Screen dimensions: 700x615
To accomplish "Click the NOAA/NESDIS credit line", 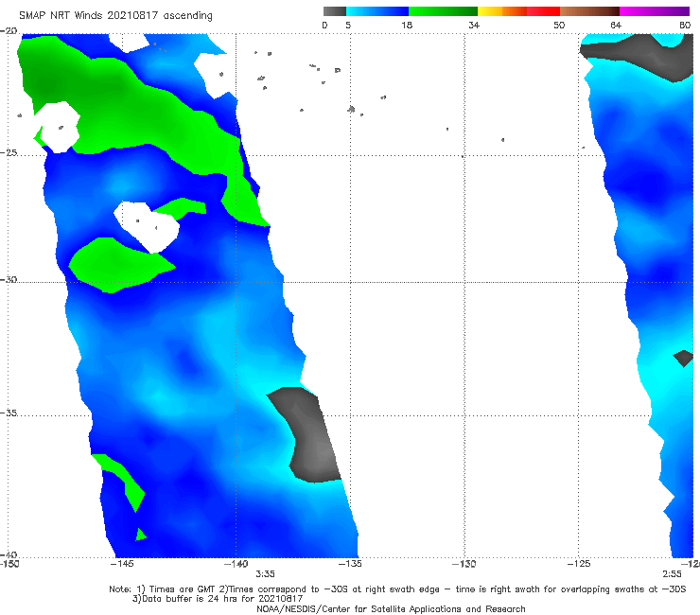I will (391, 609).
